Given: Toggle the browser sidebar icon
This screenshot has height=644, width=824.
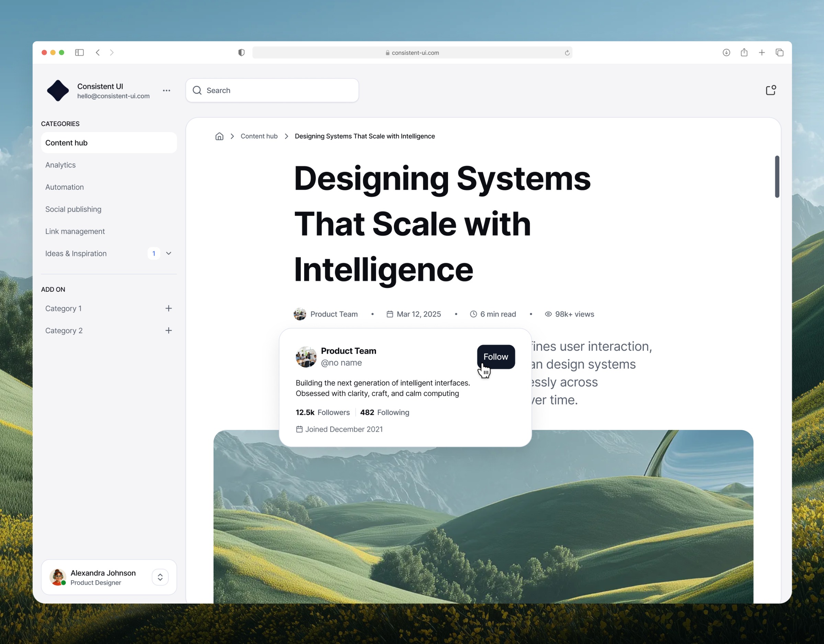Looking at the screenshot, I should 79,52.
